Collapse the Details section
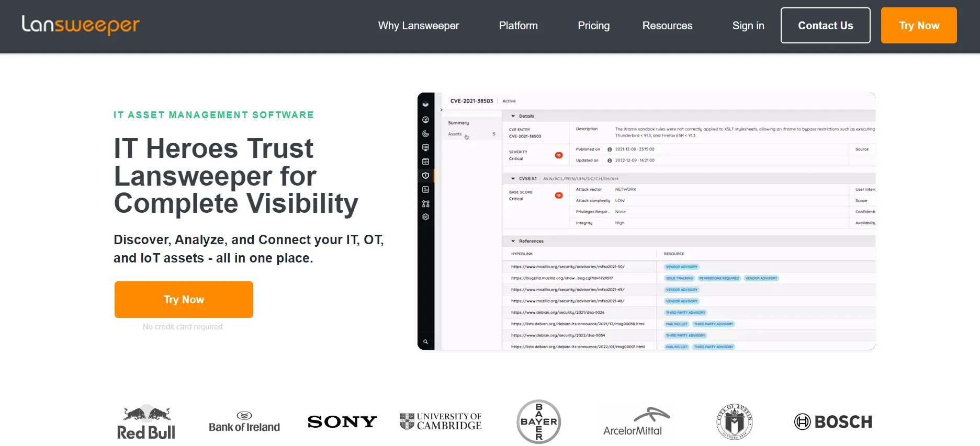This screenshot has width=980, height=446. [x=513, y=116]
